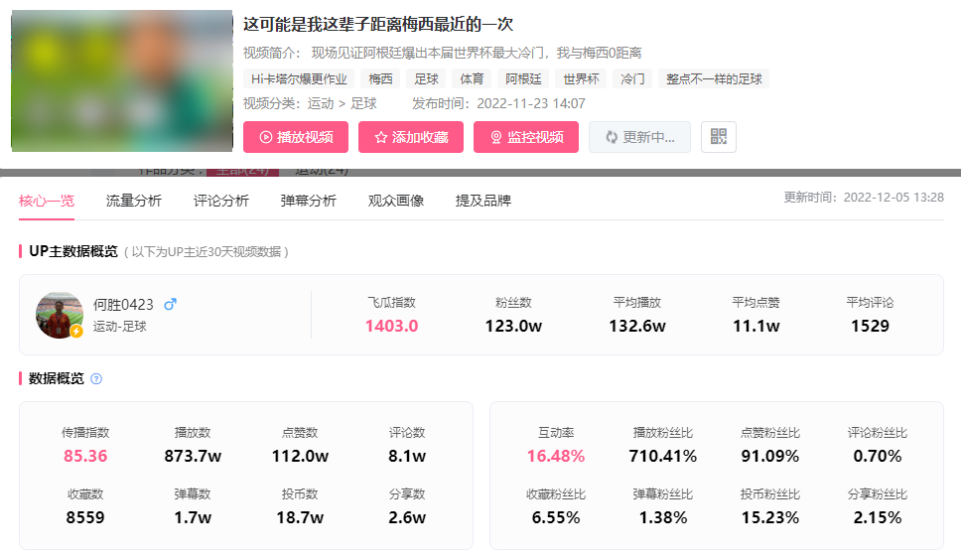Add video to favorites with 添加收藏
The width and height of the screenshot is (961, 560).
pyautogui.click(x=410, y=137)
